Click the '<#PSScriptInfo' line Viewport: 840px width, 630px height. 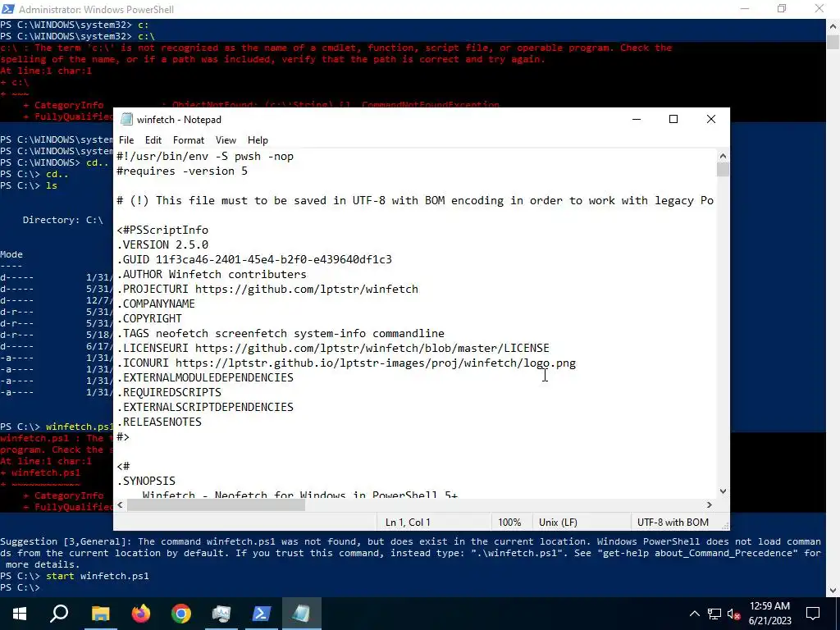tap(162, 231)
